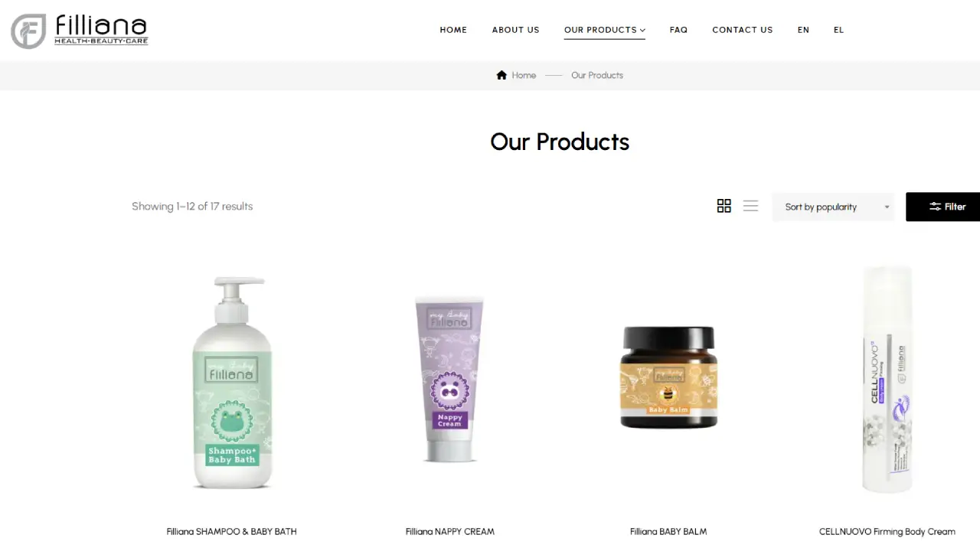Open the CELLNUOVO Firming Body Cream image
Image resolution: width=980 pixels, height=551 pixels.
pyautogui.click(x=887, y=379)
